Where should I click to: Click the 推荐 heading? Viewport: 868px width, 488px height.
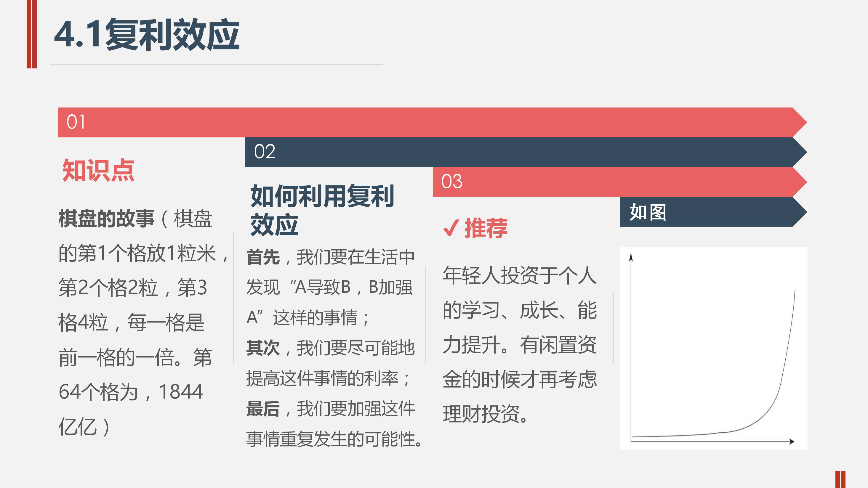tap(486, 228)
